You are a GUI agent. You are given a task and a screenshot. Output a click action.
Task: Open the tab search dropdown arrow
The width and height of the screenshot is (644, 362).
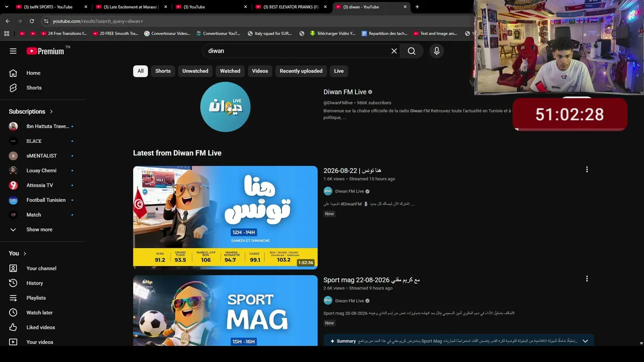[x=7, y=7]
